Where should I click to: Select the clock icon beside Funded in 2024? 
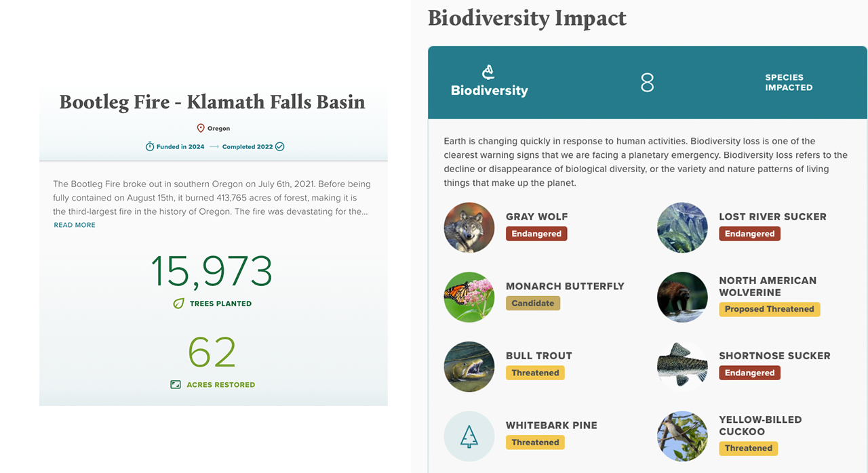(x=149, y=146)
